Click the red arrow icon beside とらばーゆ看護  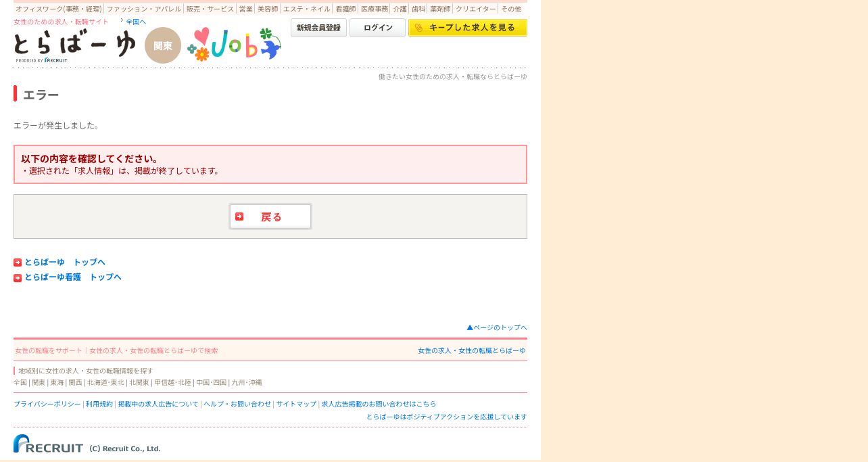[x=18, y=278]
